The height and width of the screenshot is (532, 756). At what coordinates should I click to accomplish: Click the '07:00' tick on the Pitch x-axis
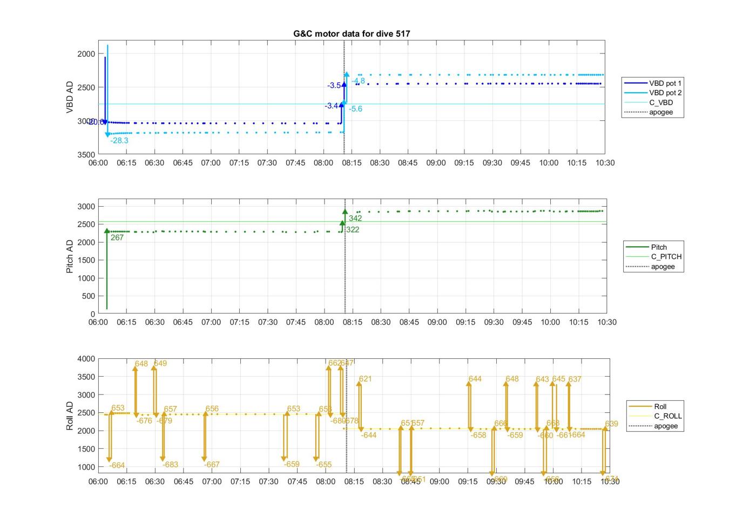click(211, 322)
